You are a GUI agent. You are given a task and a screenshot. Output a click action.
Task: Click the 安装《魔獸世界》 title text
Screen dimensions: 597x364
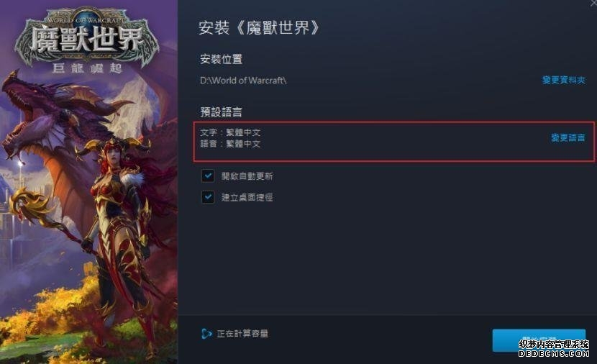tap(259, 28)
